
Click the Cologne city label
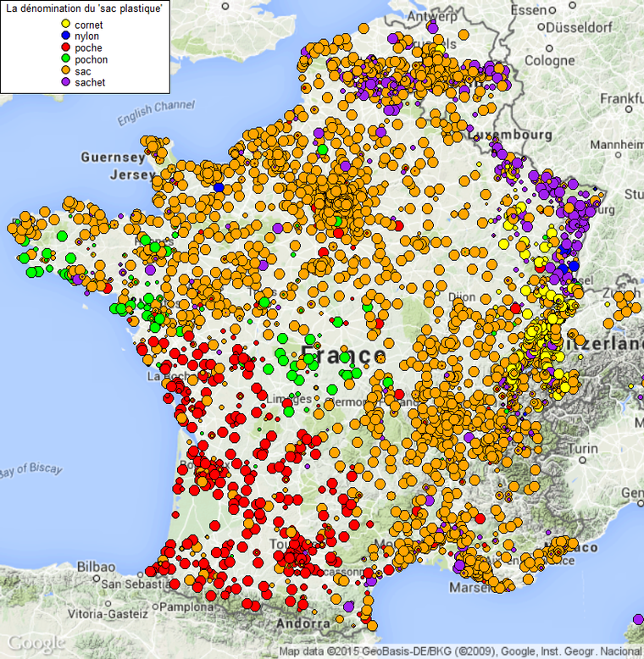pos(548,61)
